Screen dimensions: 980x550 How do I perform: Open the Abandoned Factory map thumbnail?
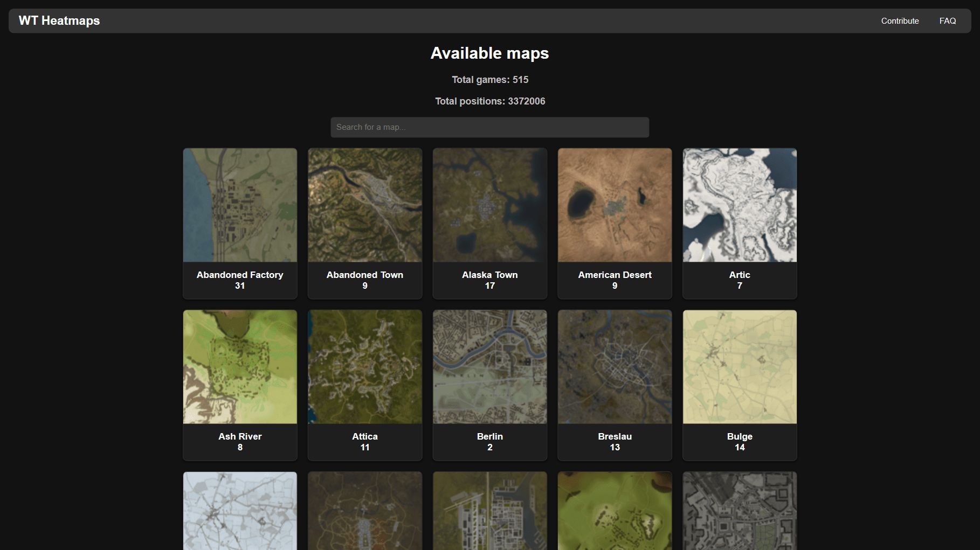pyautogui.click(x=240, y=205)
